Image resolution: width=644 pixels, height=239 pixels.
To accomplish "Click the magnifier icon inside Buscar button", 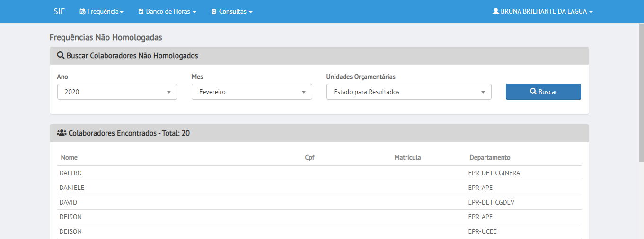I will tap(533, 92).
